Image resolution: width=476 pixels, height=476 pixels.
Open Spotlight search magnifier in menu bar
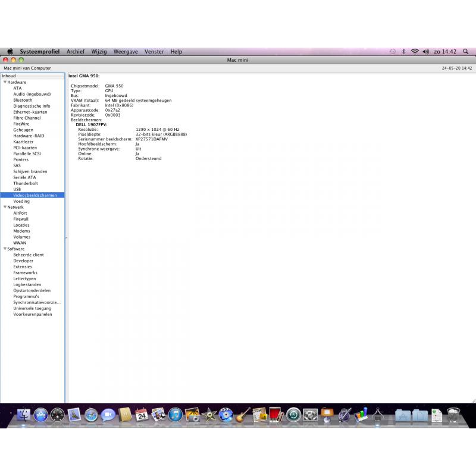click(x=466, y=52)
